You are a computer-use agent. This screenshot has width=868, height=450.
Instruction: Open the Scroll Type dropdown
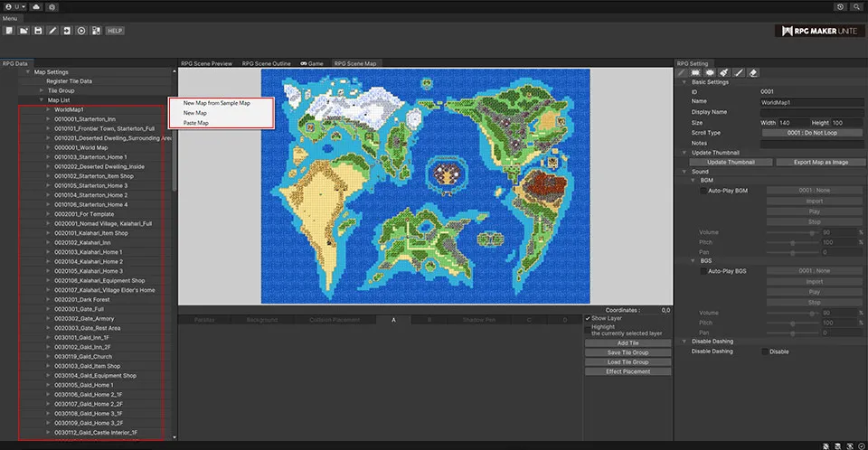pyautogui.click(x=811, y=133)
